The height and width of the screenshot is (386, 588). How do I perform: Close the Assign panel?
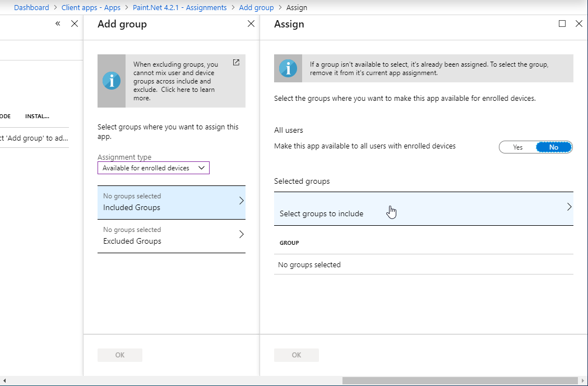[579, 24]
